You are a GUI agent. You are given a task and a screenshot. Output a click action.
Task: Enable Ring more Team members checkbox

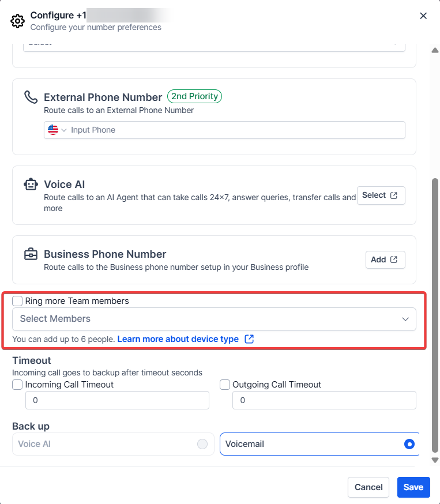click(x=18, y=301)
